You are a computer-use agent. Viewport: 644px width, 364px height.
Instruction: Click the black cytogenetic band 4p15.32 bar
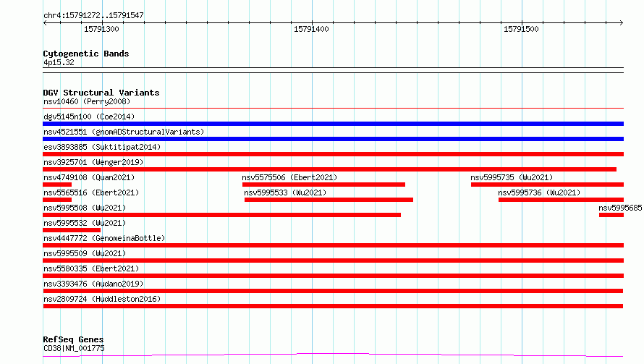coord(333,70)
